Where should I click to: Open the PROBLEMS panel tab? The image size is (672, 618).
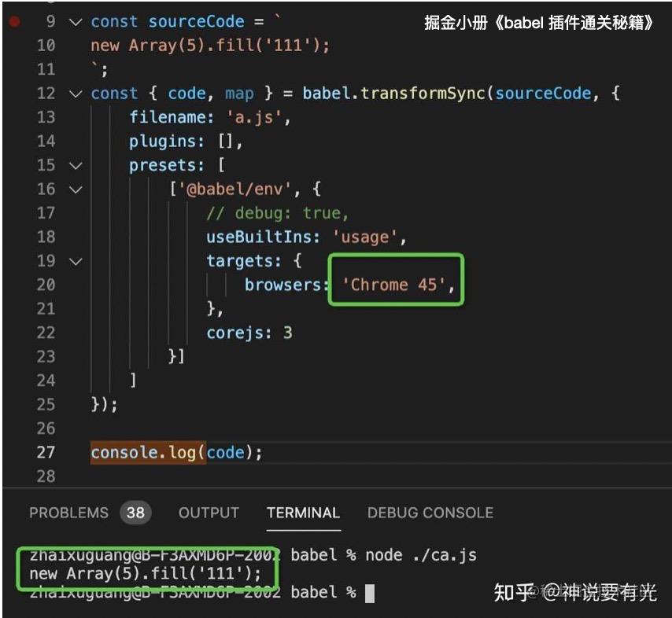(68, 513)
